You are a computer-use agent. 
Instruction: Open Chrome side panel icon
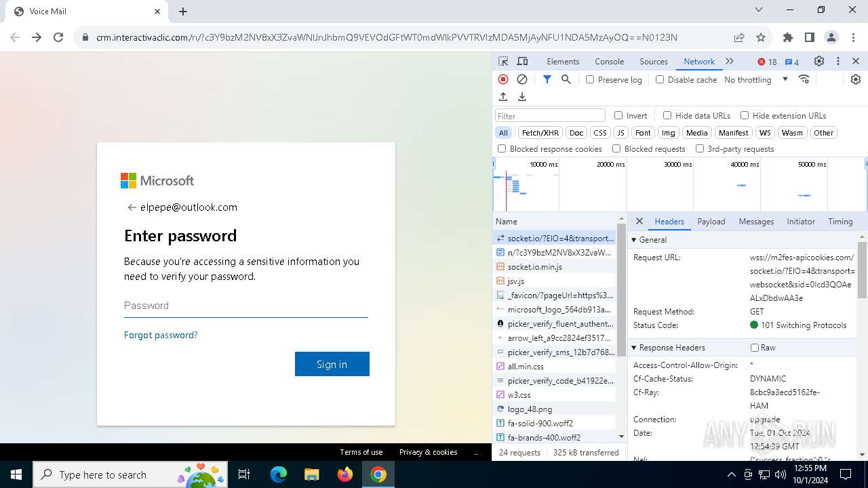click(x=810, y=37)
